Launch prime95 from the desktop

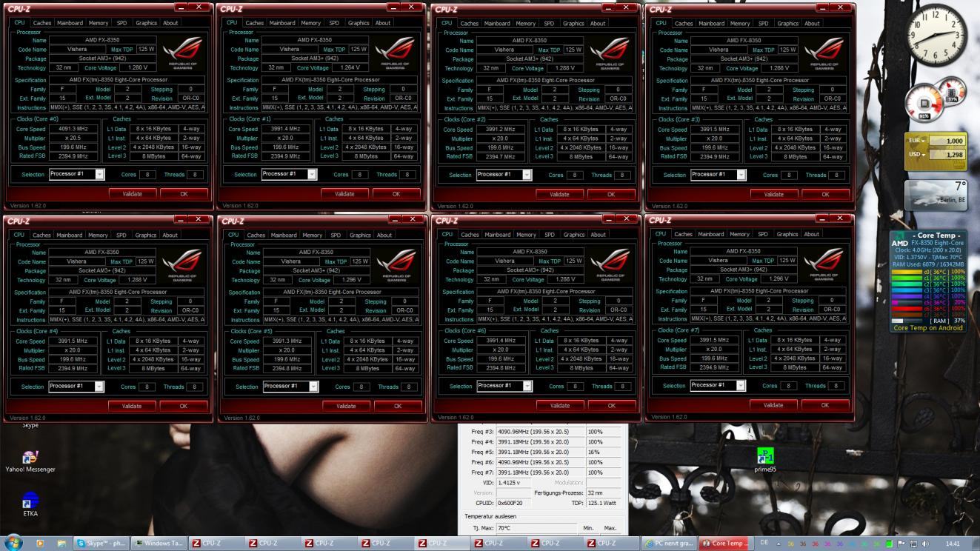click(x=765, y=460)
